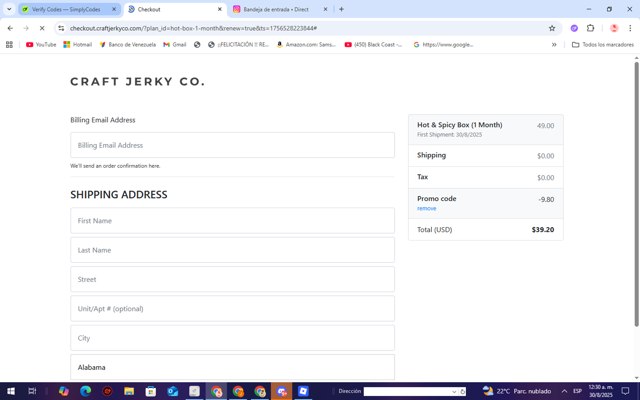Open the Alabama state dropdown
Image resolution: width=640 pixels, height=400 pixels.
click(x=232, y=367)
